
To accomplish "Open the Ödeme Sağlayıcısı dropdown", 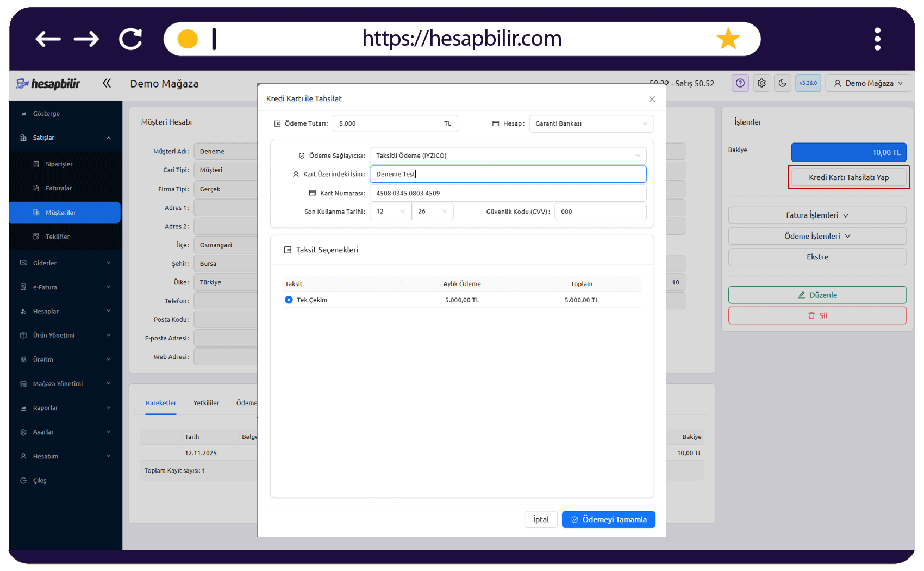I will click(508, 156).
